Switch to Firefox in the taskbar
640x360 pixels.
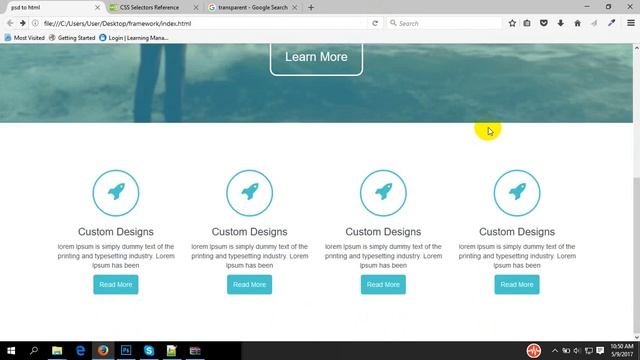click(x=103, y=351)
